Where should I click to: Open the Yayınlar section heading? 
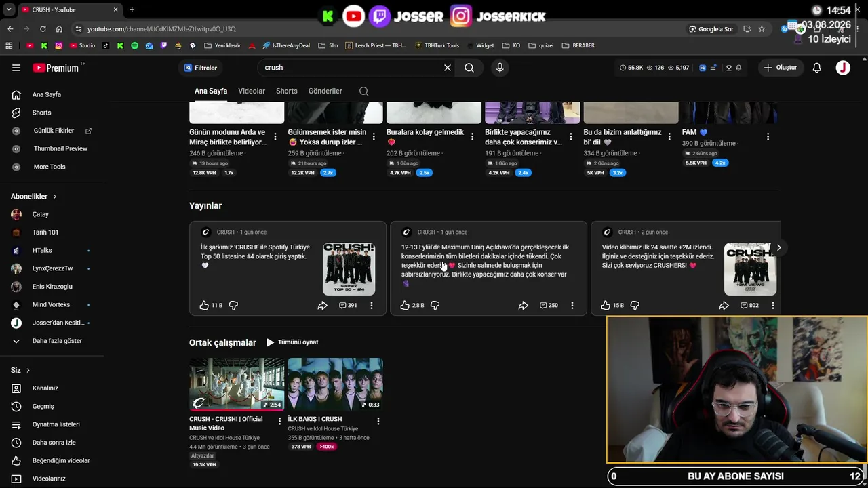[205, 205]
